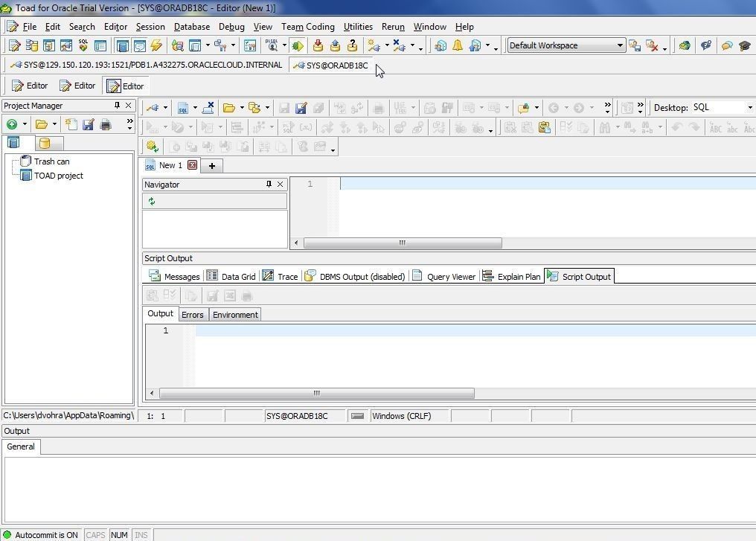Screen dimensions: 756x541
Task: Open new connection plug icon
Action: 374,46
